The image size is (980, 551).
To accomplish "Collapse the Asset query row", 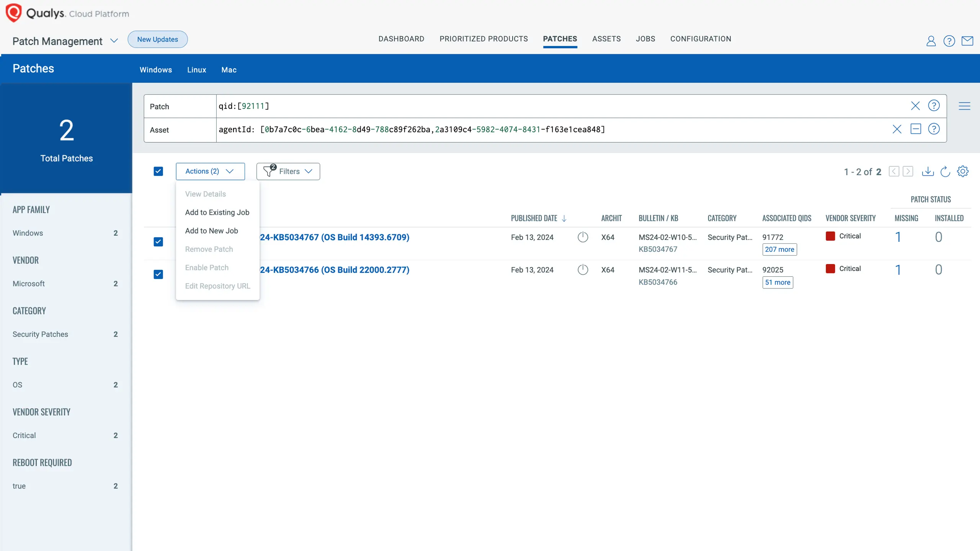I will click(916, 129).
